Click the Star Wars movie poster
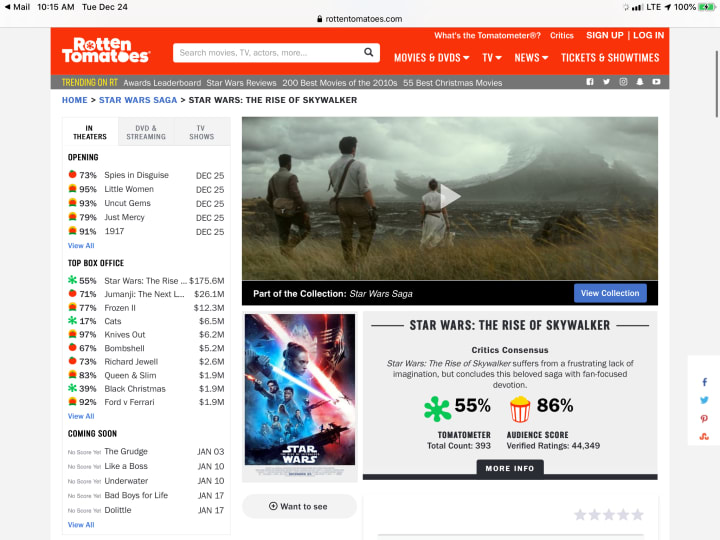This screenshot has width=720, height=540. point(300,389)
